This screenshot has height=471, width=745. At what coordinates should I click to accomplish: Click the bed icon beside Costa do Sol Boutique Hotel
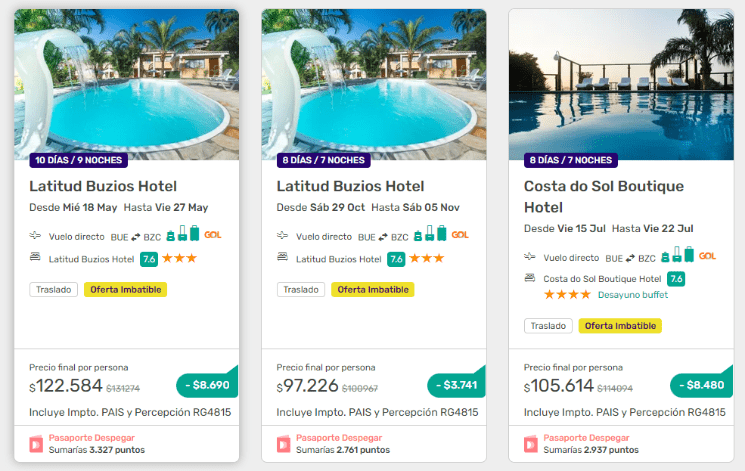[x=531, y=279]
